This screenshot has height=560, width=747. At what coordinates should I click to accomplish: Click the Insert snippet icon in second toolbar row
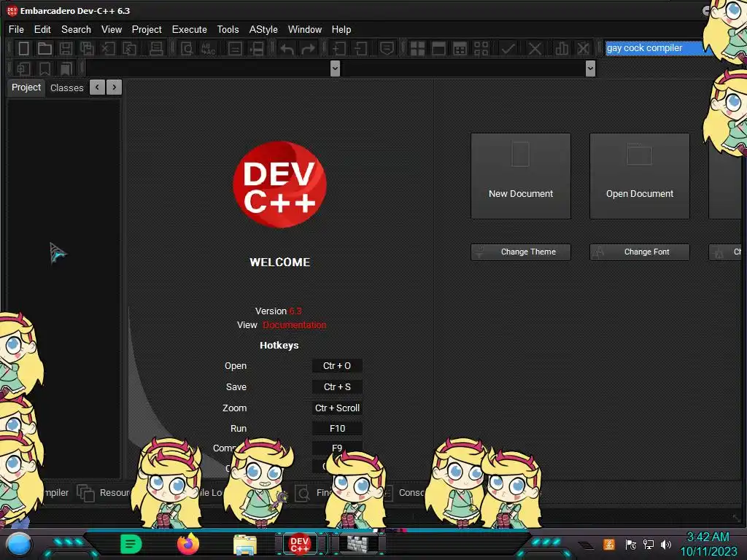(23, 69)
